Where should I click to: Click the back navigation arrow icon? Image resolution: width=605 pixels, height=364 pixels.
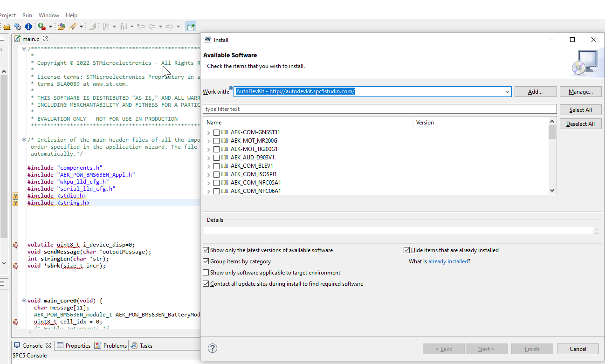[x=153, y=27]
